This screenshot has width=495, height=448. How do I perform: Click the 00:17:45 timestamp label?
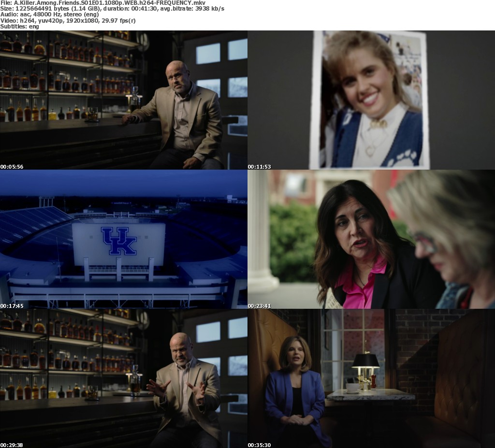[x=12, y=306]
